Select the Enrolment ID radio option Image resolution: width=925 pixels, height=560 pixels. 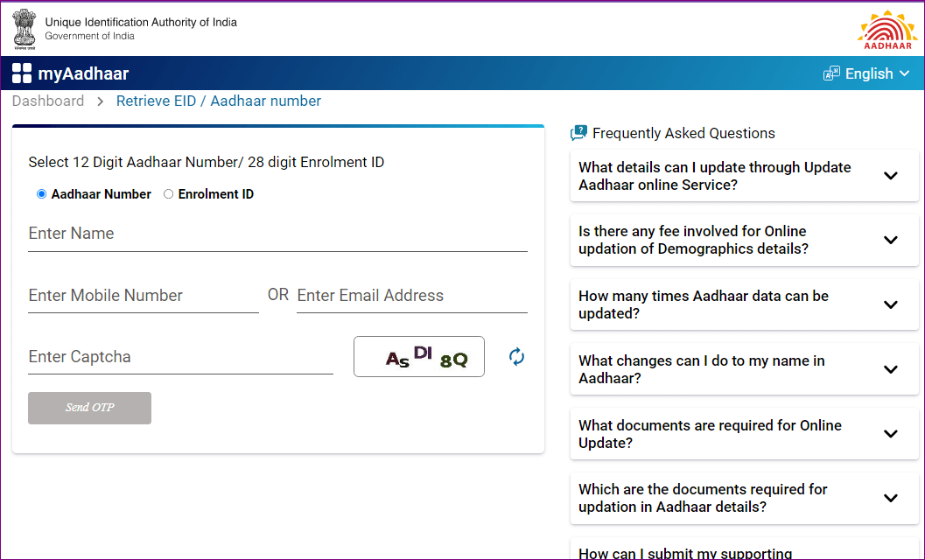tap(169, 194)
